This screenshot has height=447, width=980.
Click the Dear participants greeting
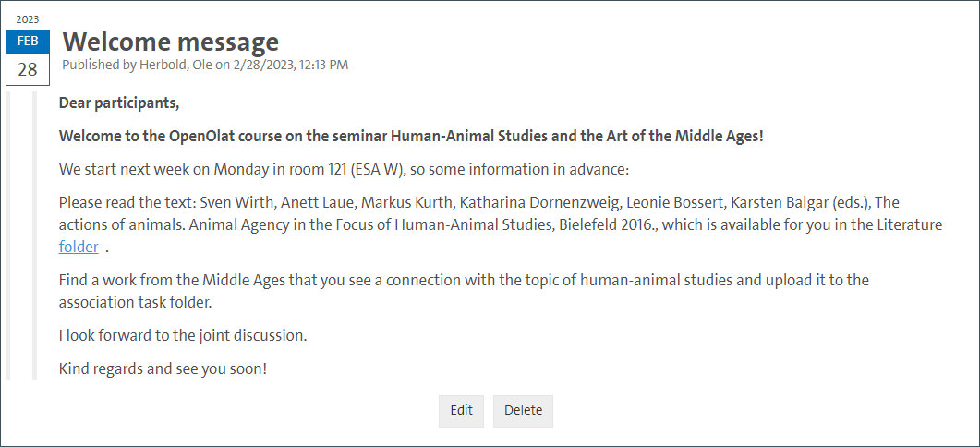point(119,102)
